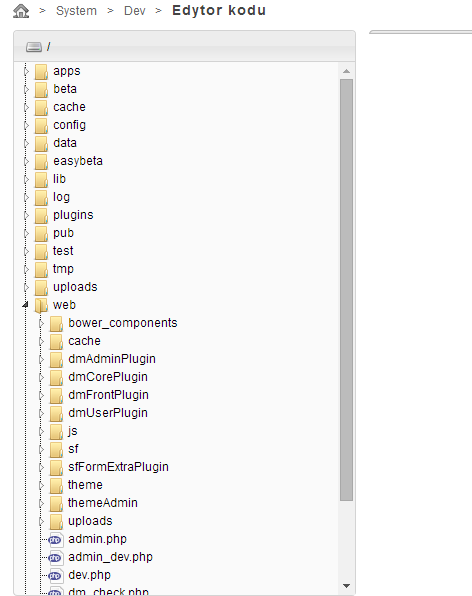Expand the apps folder arrow
Viewport: 472px width, 596px height.
[26, 71]
